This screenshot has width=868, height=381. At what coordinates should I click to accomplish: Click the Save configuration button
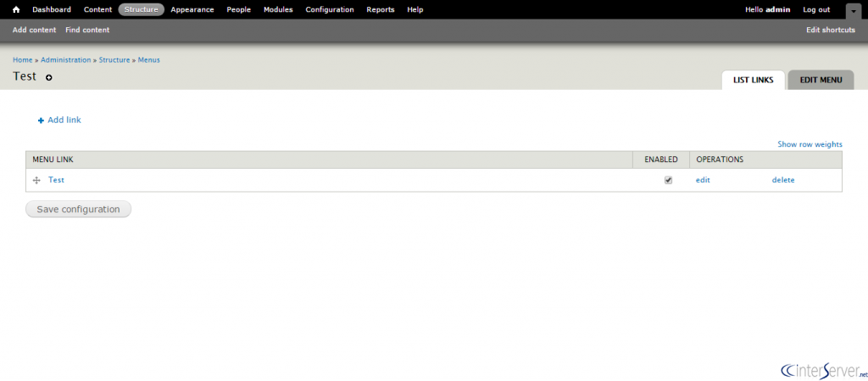(x=78, y=210)
